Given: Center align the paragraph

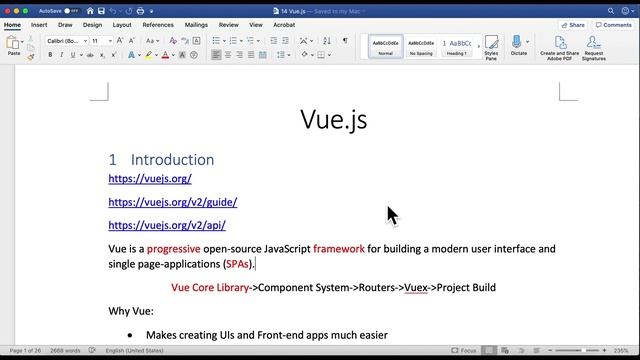Looking at the screenshot, I should coord(228,55).
